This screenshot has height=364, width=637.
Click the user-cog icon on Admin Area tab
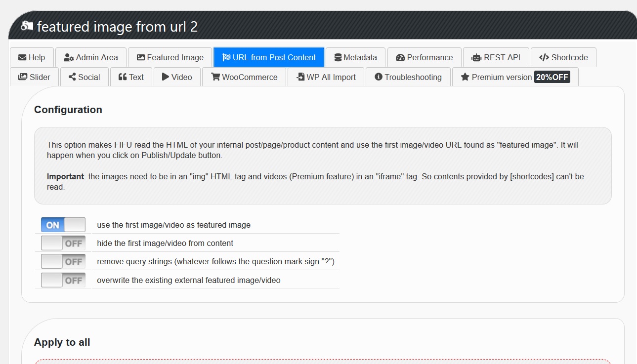pyautogui.click(x=69, y=57)
